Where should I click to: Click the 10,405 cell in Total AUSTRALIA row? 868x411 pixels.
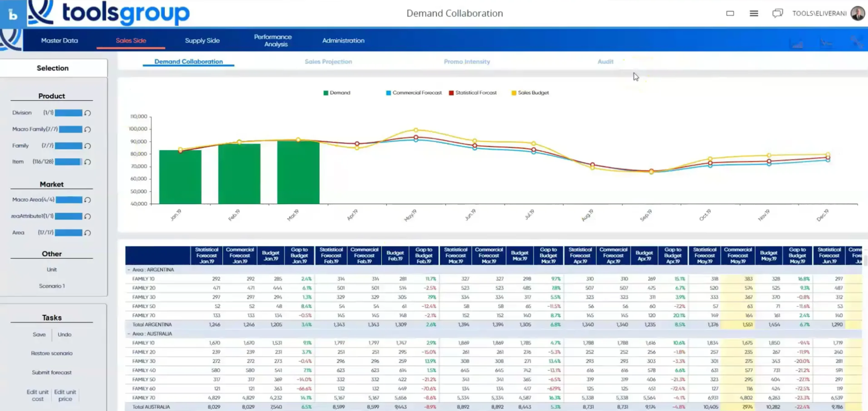click(710, 407)
